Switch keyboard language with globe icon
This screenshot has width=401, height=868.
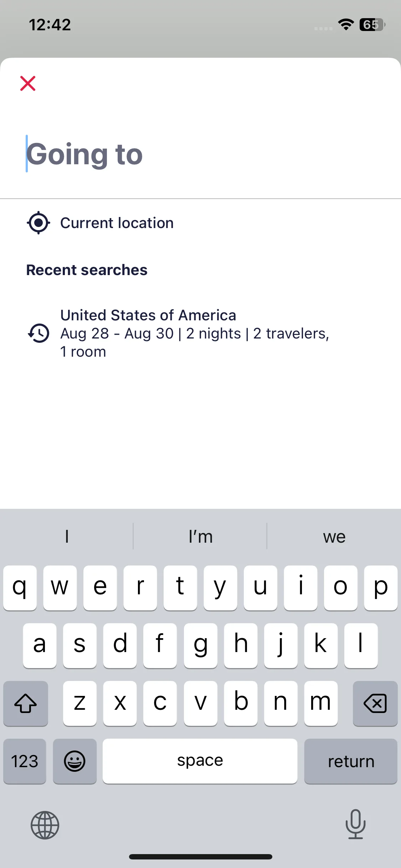(45, 825)
